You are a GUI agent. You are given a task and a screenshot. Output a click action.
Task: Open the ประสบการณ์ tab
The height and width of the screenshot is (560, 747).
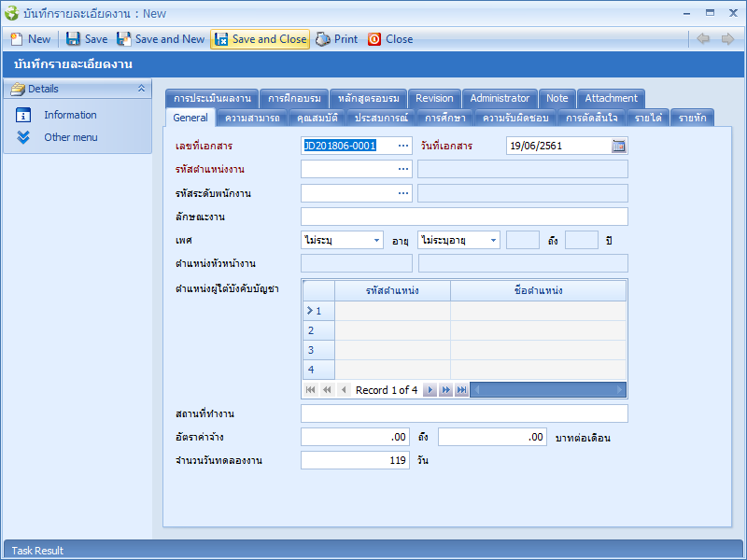381,118
